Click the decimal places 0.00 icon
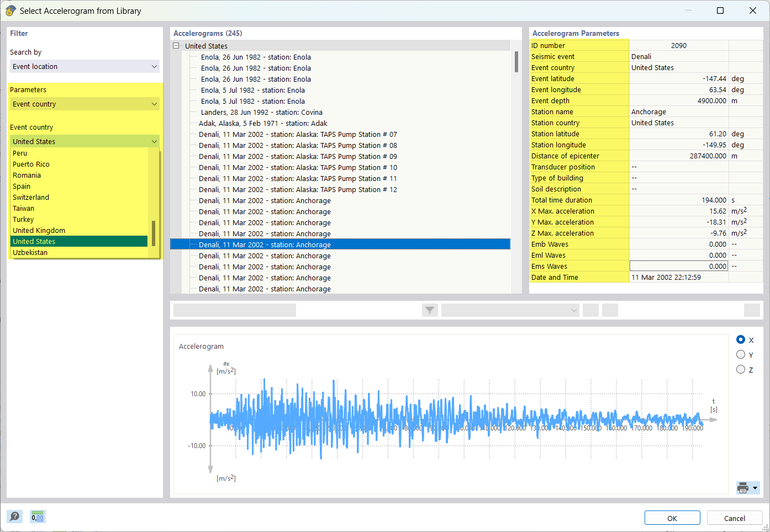This screenshot has width=770, height=532. click(x=38, y=517)
